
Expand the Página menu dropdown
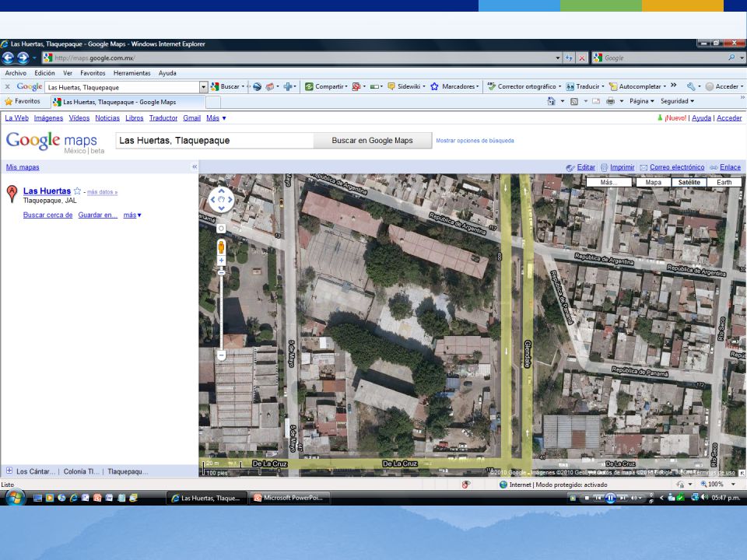641,101
